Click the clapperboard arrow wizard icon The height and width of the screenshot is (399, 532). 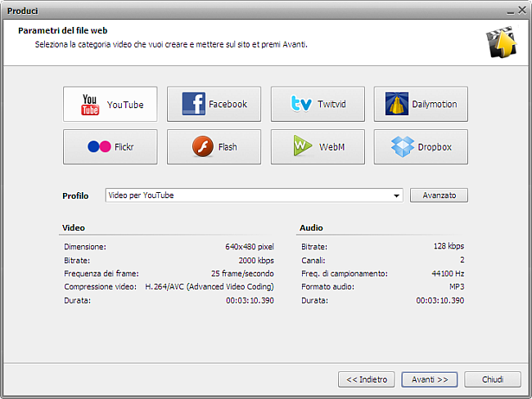click(x=502, y=42)
